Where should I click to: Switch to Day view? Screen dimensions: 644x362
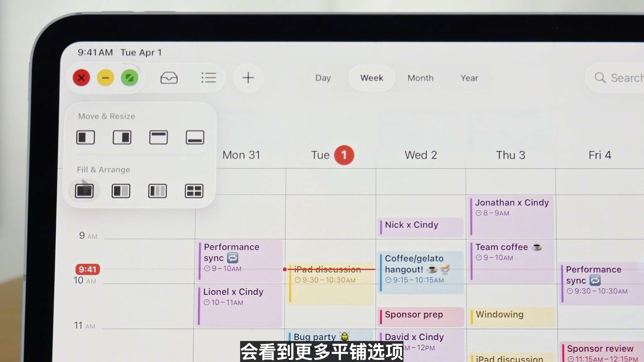[323, 78]
